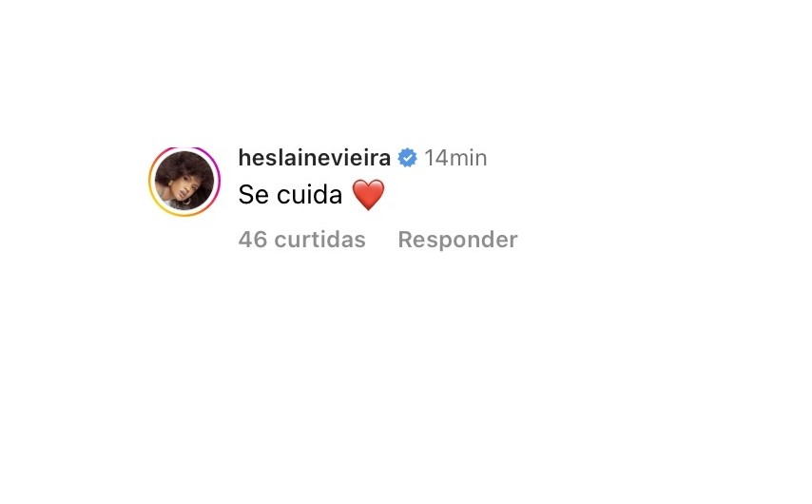The height and width of the screenshot is (504, 812).
Task: Tap the verified checkmark beside heslainevieira
Action: coord(408,158)
